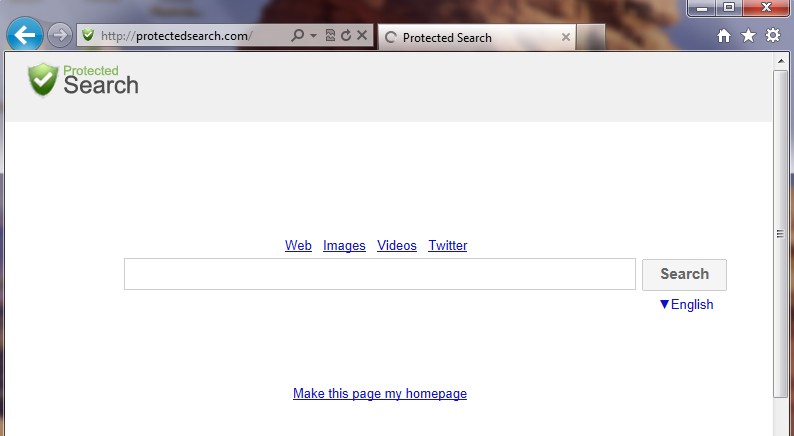Click the Search button
The height and width of the screenshot is (436, 794).
(684, 274)
